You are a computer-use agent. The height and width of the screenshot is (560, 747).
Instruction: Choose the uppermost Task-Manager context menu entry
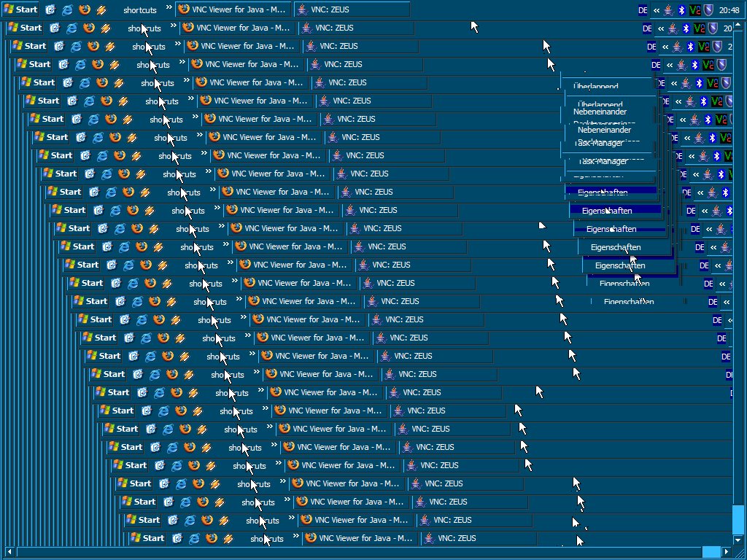click(x=598, y=143)
